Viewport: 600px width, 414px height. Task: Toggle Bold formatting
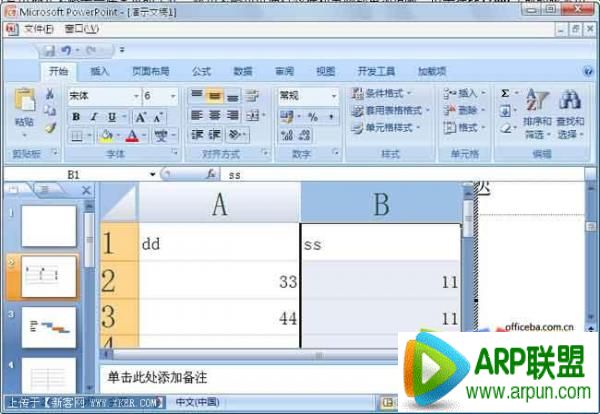point(76,117)
